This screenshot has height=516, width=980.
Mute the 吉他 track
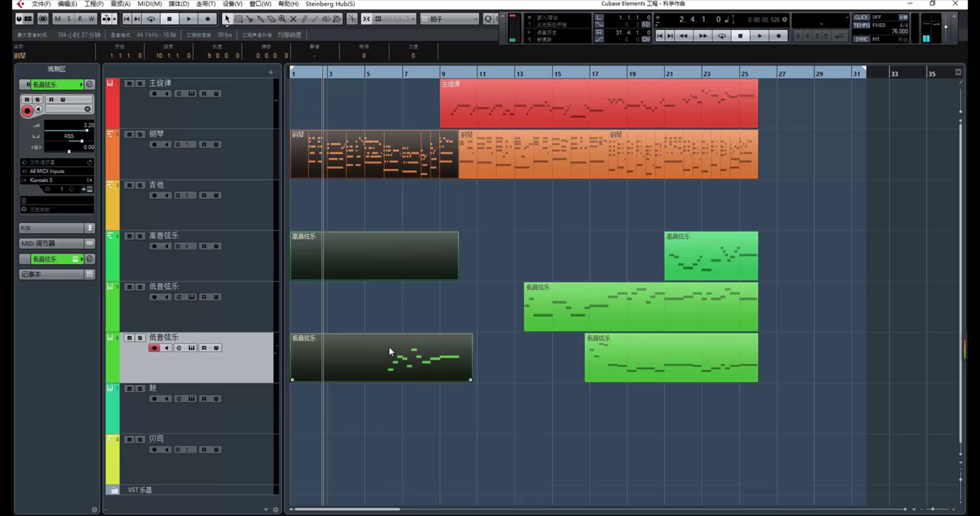[130, 185]
